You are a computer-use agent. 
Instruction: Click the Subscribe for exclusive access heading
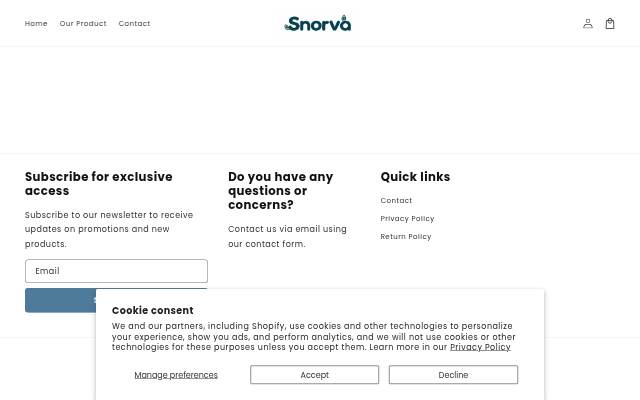(x=99, y=184)
